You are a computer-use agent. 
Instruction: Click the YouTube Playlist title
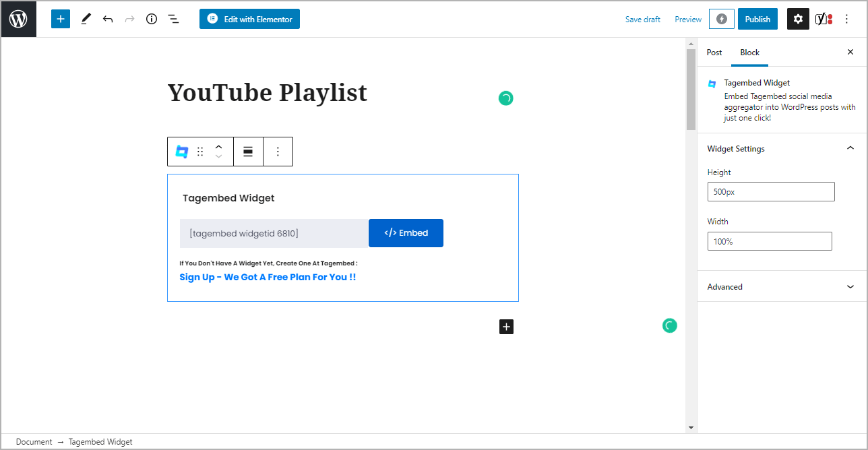pyautogui.click(x=268, y=92)
